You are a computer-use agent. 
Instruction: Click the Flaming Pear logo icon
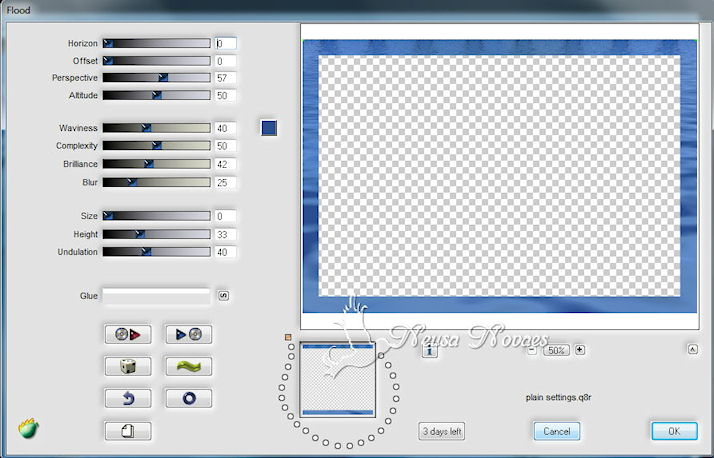[x=28, y=428]
